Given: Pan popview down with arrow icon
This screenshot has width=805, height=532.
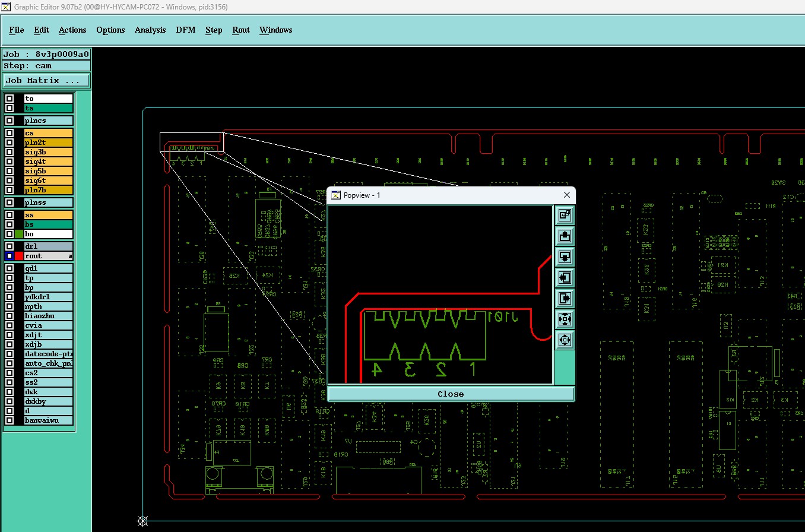Looking at the screenshot, I should click(564, 256).
